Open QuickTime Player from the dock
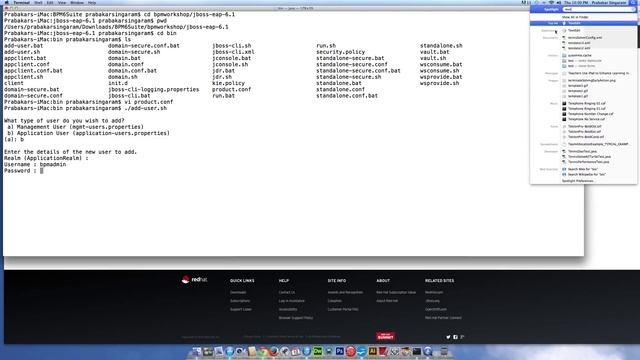The image size is (640, 360). (x=428, y=351)
